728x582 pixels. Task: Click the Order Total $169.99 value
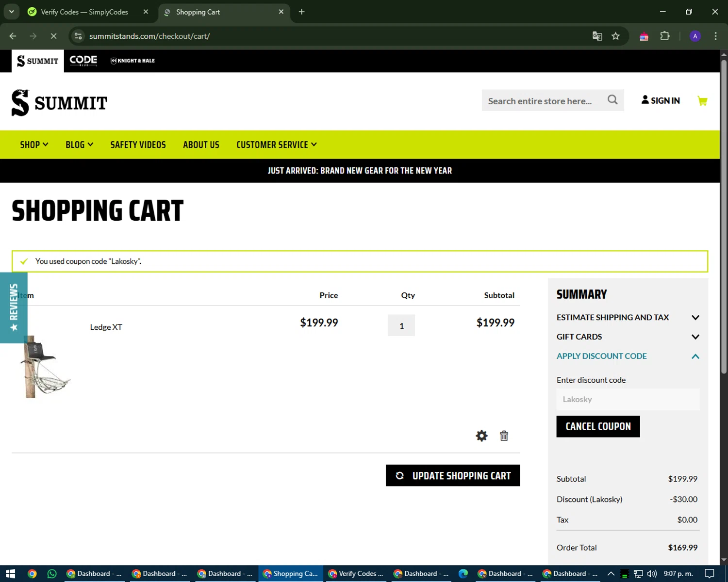click(682, 548)
